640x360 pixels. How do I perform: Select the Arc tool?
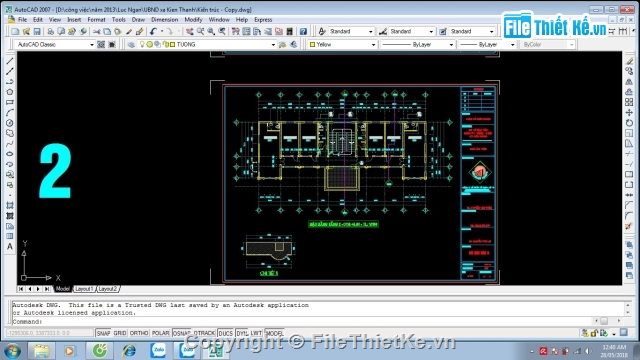(10, 112)
